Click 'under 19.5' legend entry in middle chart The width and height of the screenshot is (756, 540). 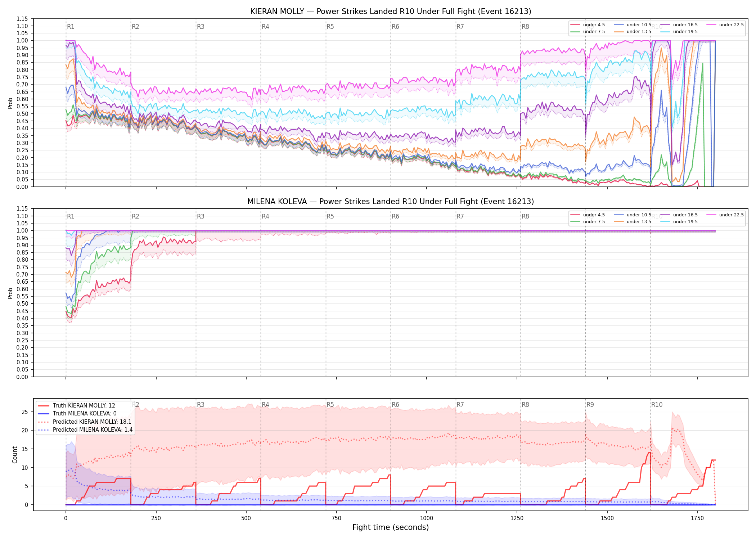pyautogui.click(x=679, y=222)
